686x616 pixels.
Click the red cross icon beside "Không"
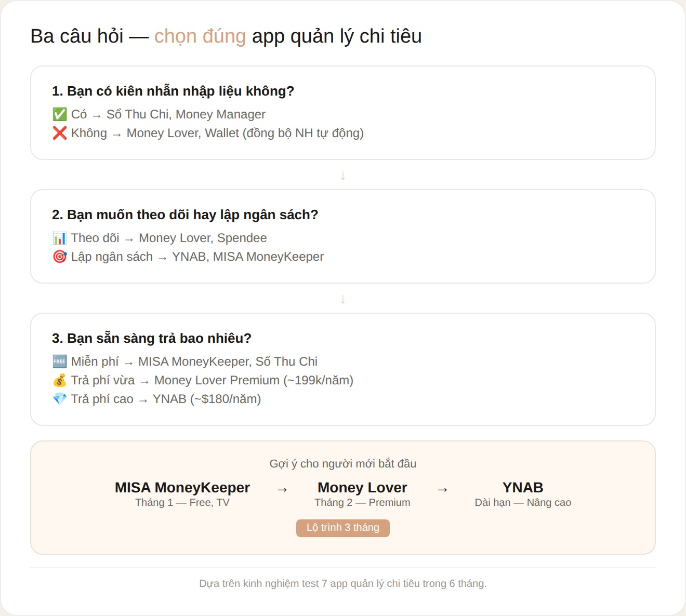60,133
